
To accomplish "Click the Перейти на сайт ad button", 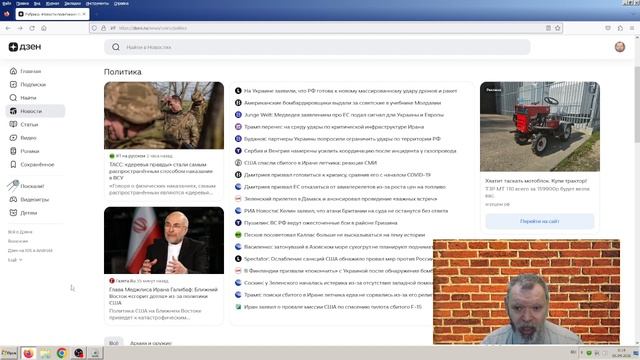I will 540,221.
